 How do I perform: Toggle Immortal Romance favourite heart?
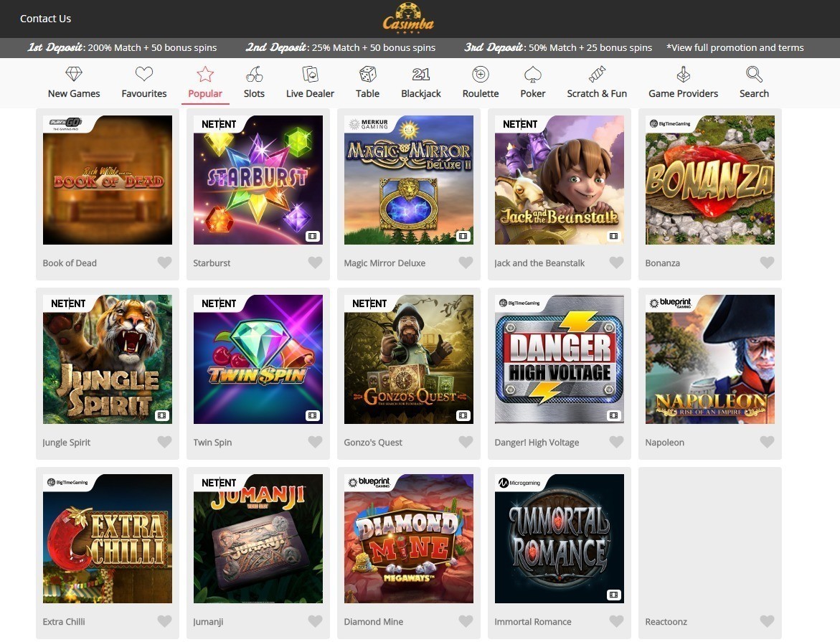616,621
